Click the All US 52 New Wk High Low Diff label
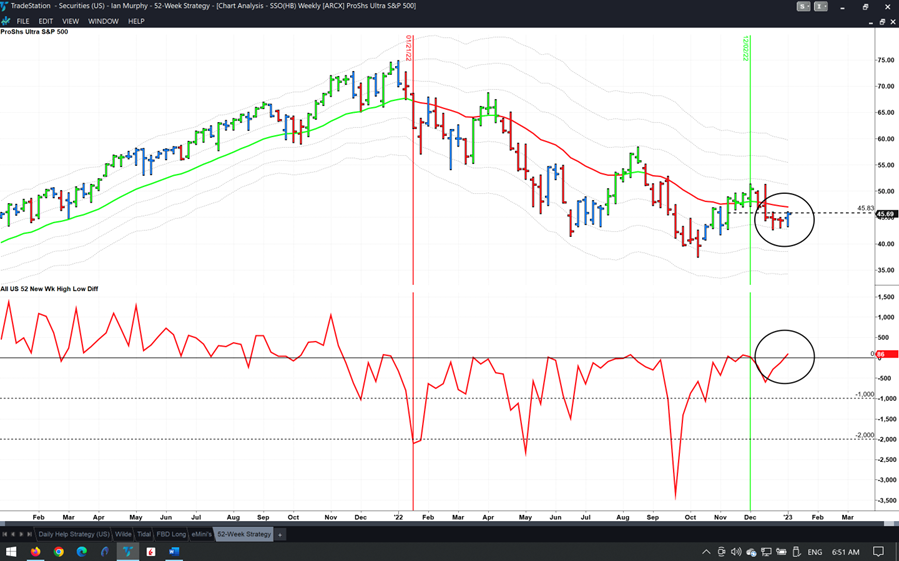899x561 pixels. pyautogui.click(x=49, y=289)
